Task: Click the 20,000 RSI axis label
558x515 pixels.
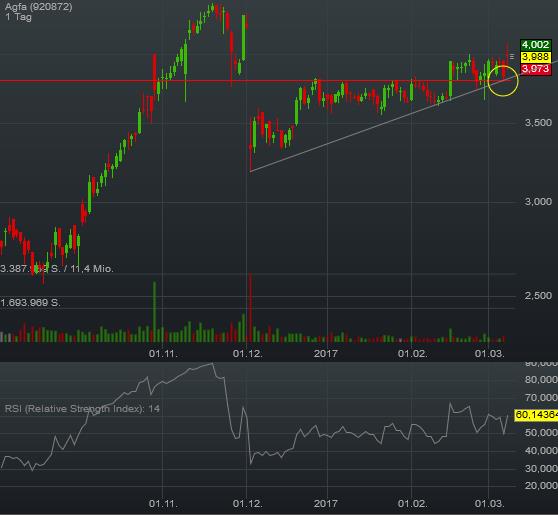Action: coord(541,485)
